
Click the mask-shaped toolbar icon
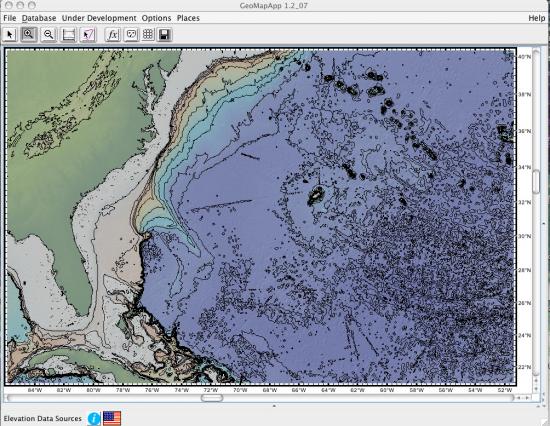pyautogui.click(x=131, y=34)
